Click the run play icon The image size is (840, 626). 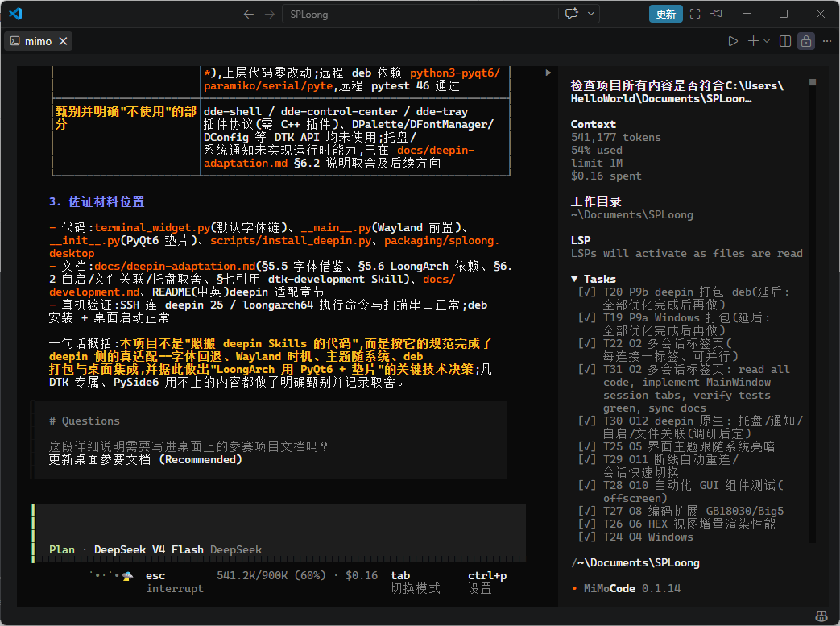pos(733,41)
